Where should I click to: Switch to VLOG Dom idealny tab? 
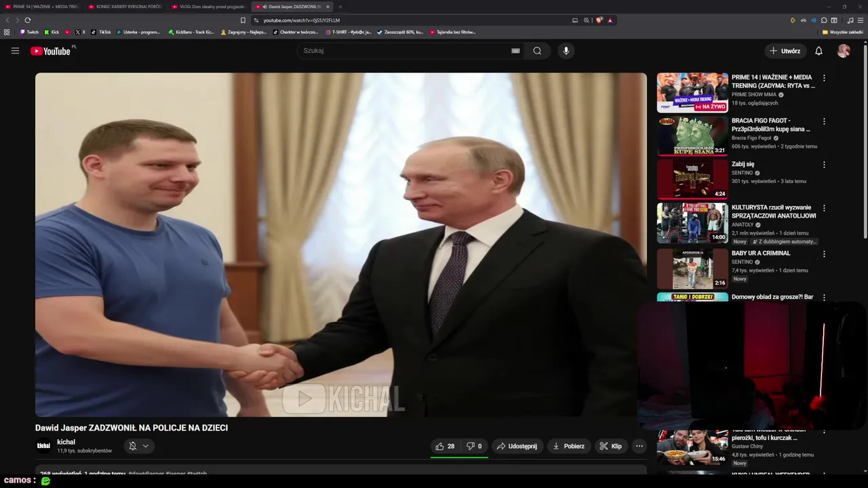[x=209, y=7]
